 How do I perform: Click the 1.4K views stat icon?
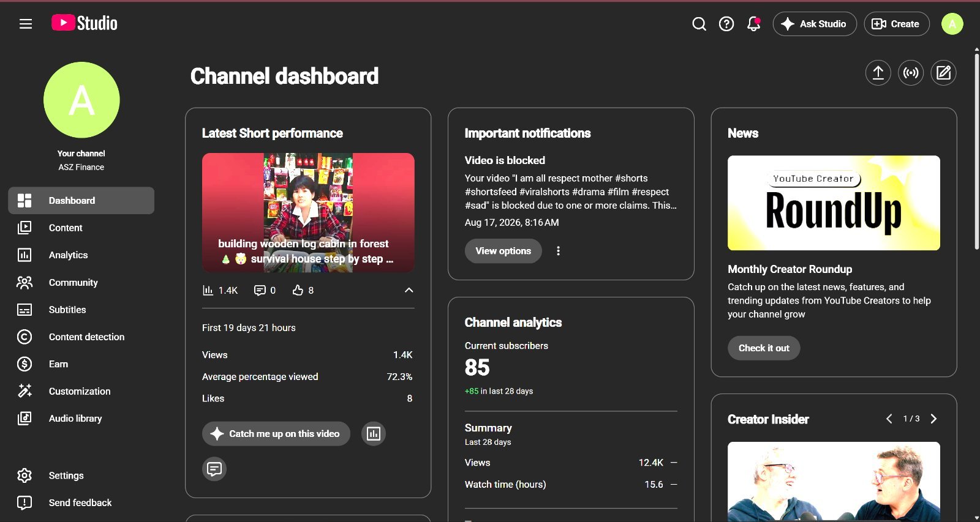[208, 290]
